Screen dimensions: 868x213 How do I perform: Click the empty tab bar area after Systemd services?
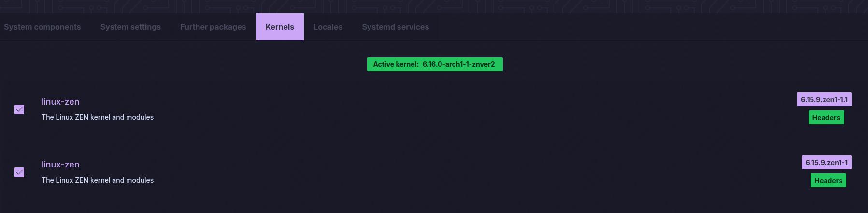628,27
